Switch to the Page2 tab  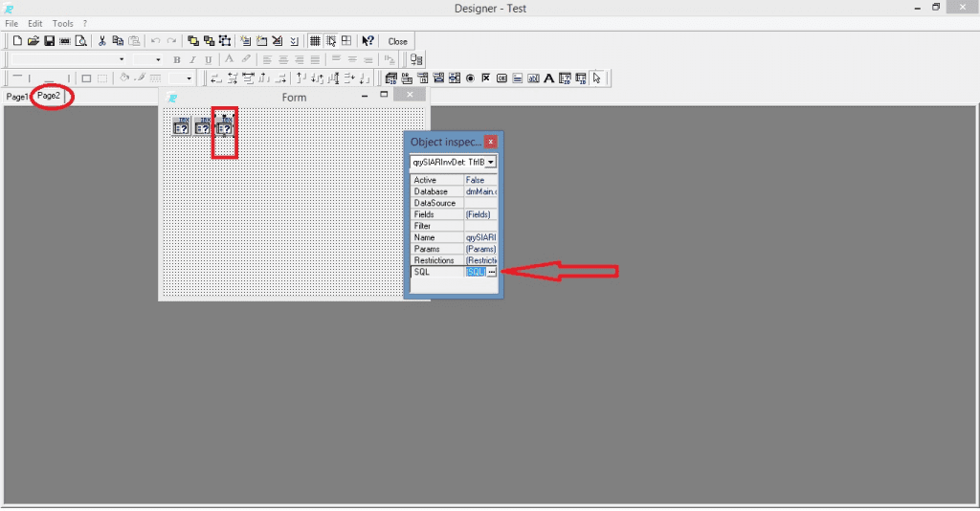pyautogui.click(x=49, y=96)
